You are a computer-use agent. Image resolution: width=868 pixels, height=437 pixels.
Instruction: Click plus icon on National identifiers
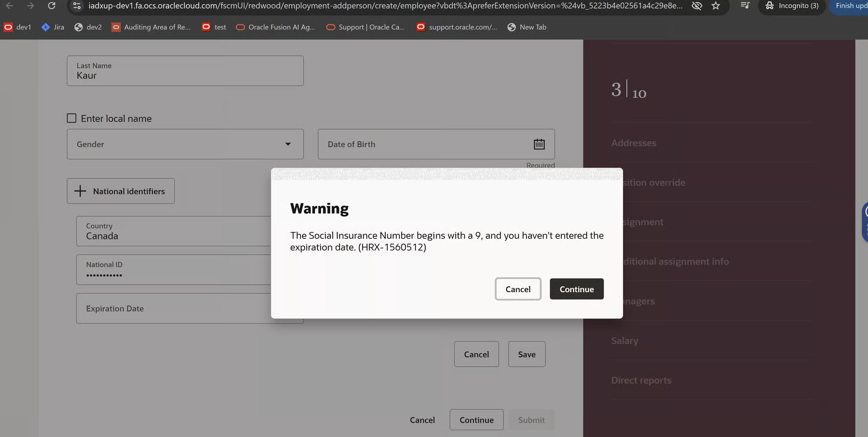point(80,191)
